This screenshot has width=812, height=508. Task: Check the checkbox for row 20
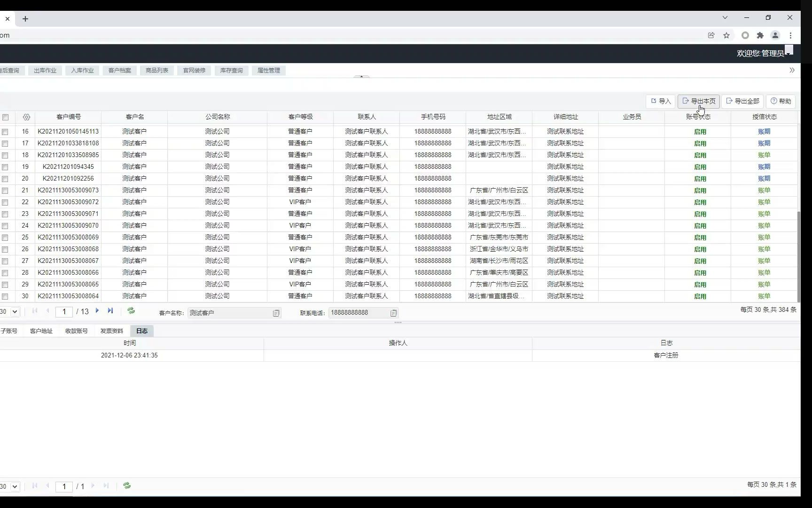coord(5,179)
